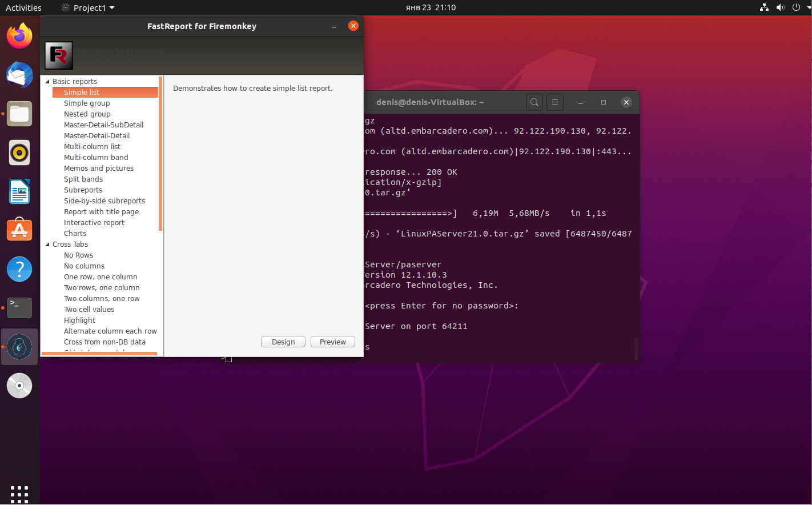Click the FastReport for Firemonkey title bar
This screenshot has height=505, width=812.
(x=202, y=26)
